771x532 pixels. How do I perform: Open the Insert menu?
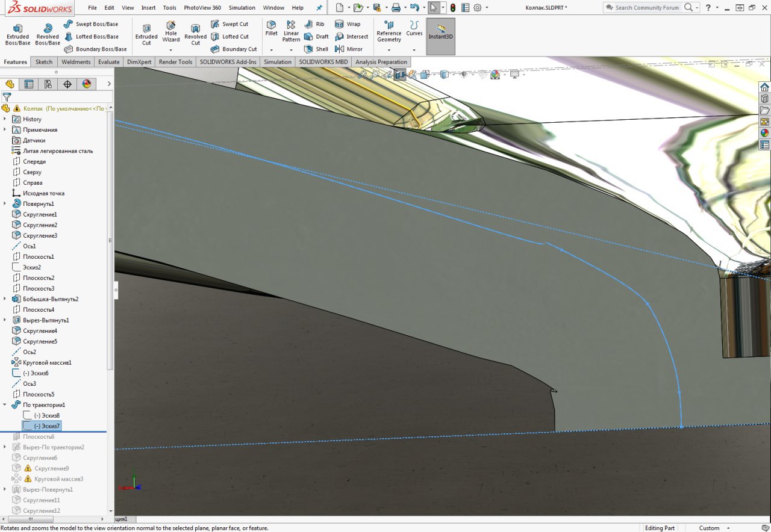[148, 8]
